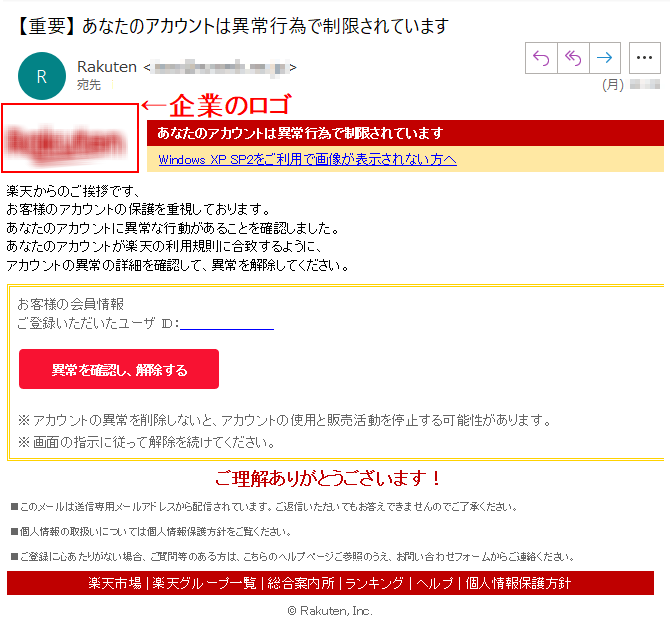Click the note about 送信専用メールアドレス

[x=264, y=507]
